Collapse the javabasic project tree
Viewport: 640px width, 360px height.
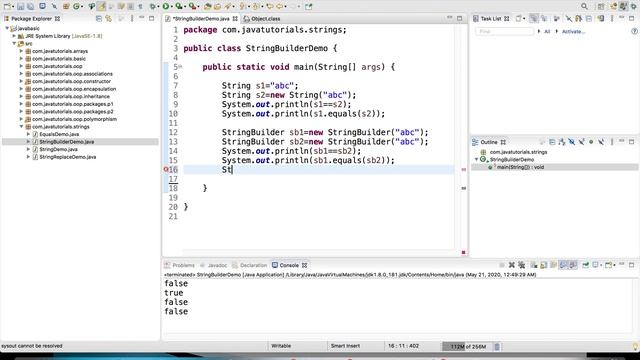pos(7,28)
